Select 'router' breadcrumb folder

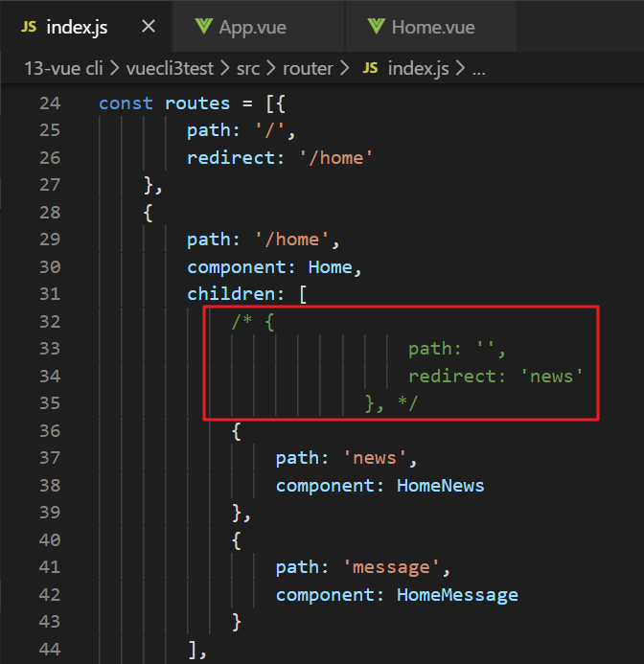coord(308,68)
